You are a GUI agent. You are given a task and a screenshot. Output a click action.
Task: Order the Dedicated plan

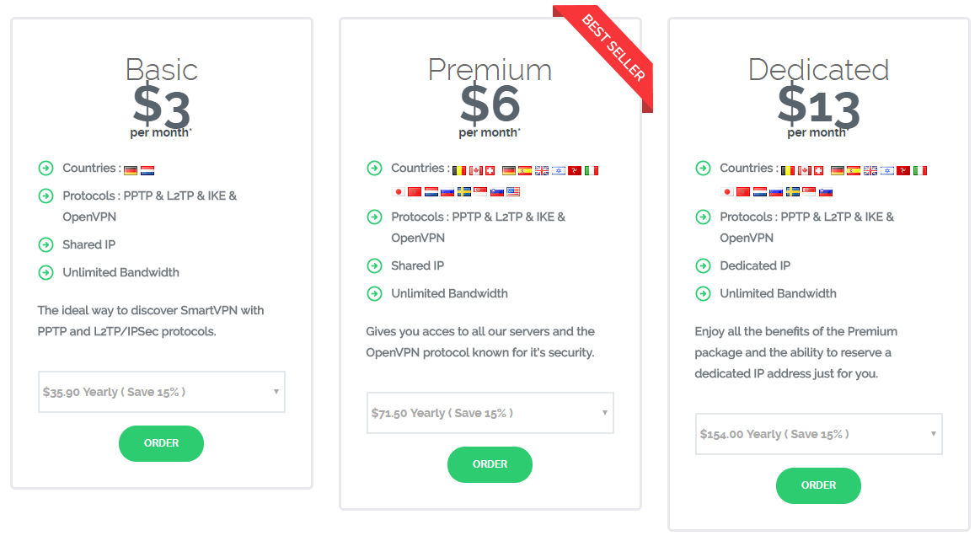(x=819, y=486)
